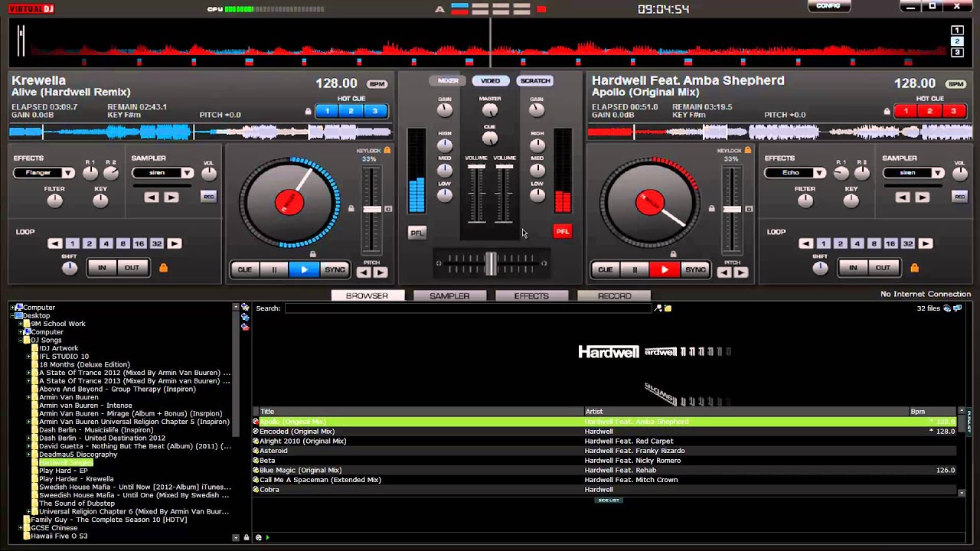Click the right deck pitch slider handle

[x=732, y=209]
